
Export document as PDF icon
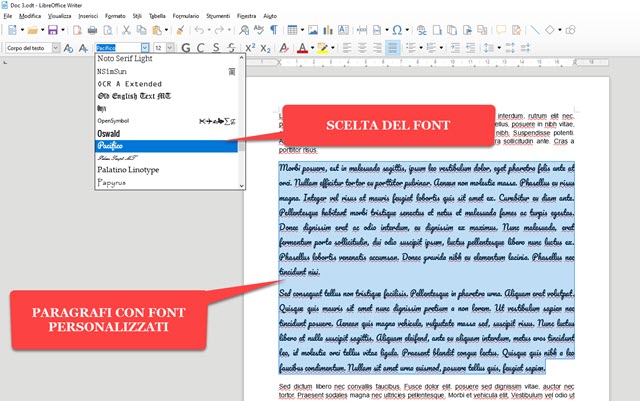(77, 30)
